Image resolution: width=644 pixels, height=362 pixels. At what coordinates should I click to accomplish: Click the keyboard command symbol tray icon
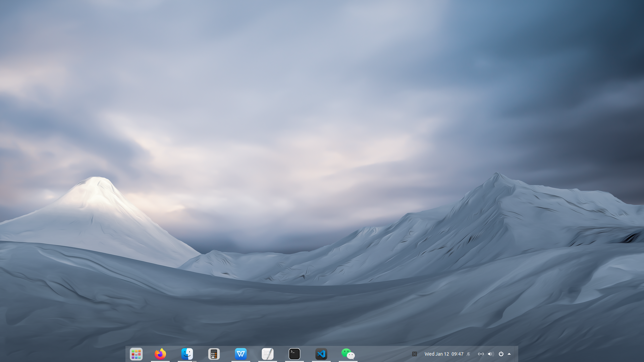click(x=415, y=354)
